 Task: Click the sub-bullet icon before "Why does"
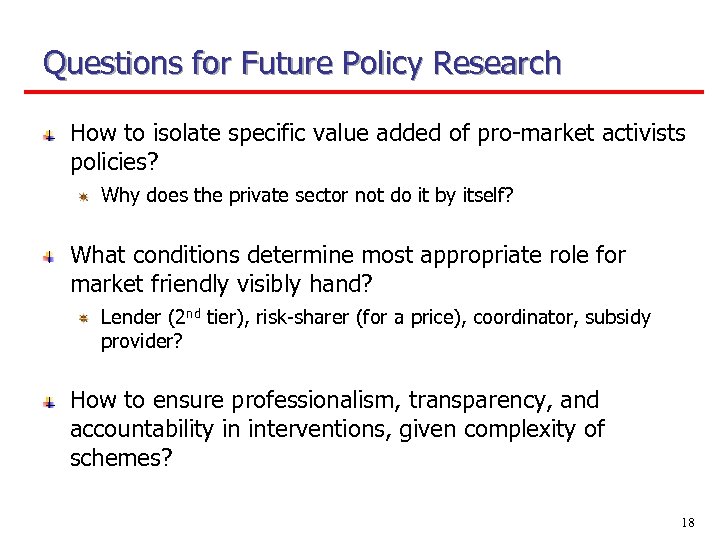click(x=85, y=196)
